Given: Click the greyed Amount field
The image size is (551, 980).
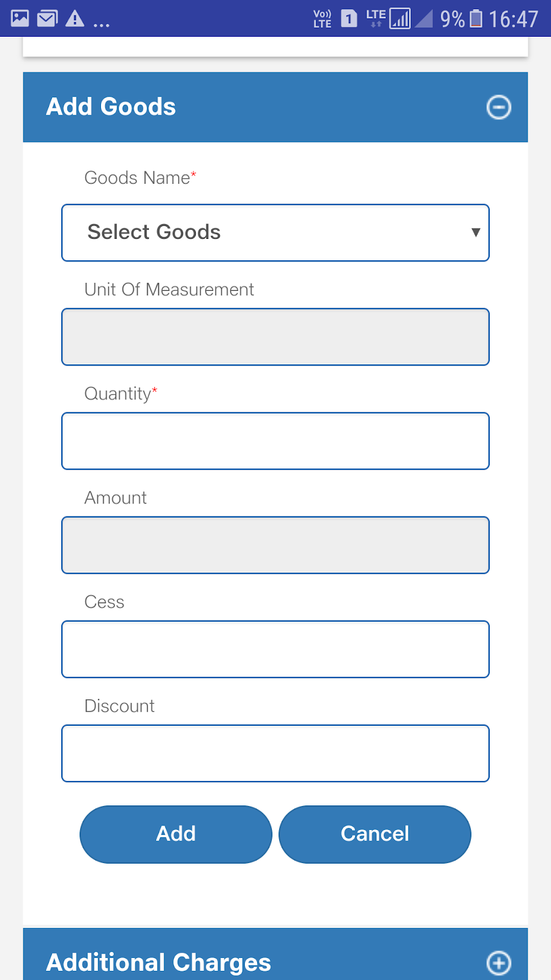Looking at the screenshot, I should (x=275, y=545).
